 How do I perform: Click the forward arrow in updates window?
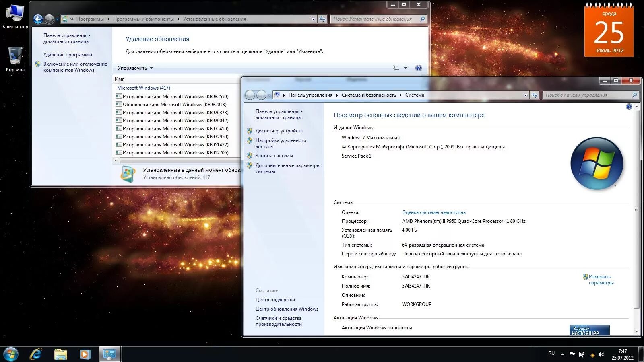click(x=49, y=19)
